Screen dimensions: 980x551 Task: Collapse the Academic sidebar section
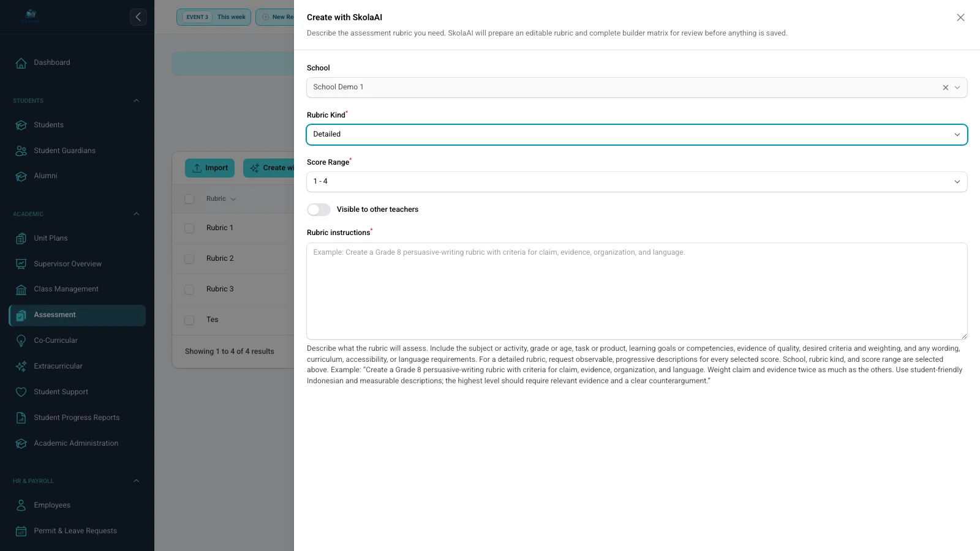pos(137,214)
